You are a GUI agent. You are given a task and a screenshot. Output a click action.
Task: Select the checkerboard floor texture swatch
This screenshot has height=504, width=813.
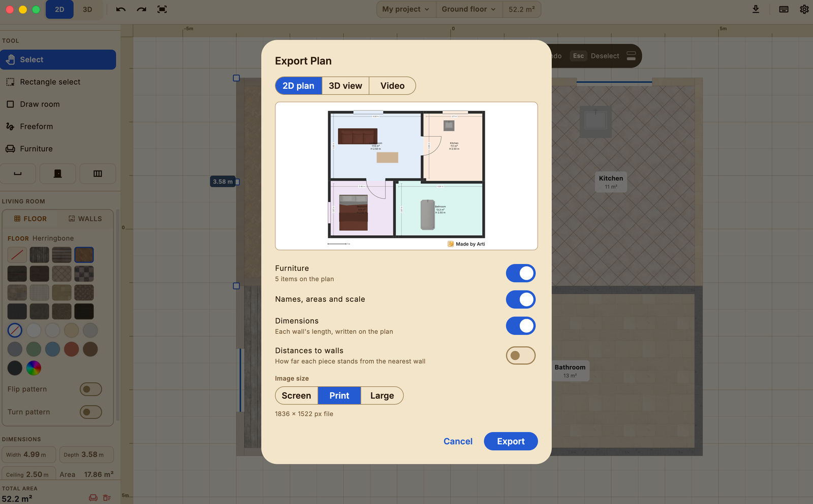[84, 274]
